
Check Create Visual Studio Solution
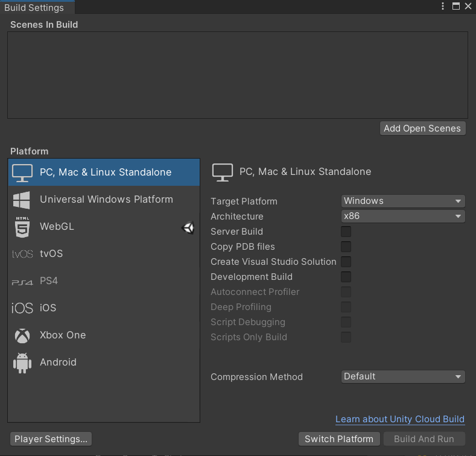(346, 262)
